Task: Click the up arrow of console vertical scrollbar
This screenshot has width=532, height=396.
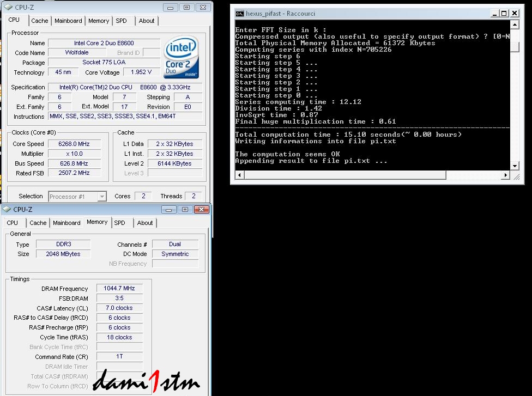Action: click(515, 25)
